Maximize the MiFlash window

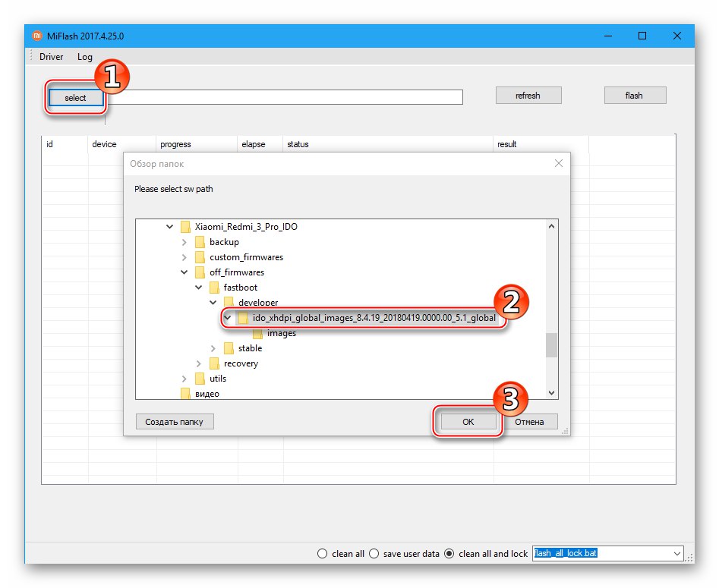tap(642, 36)
